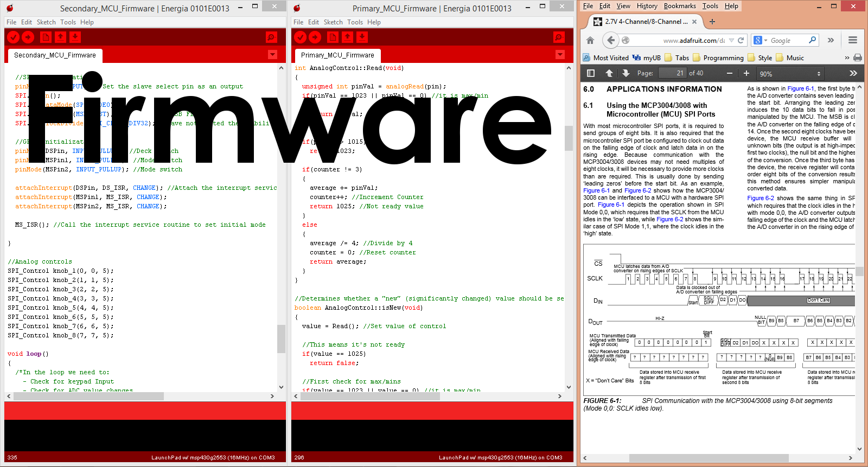Image resolution: width=868 pixels, height=467 pixels.
Task: Open tab dropdown arrow in Secondary_MCU_Firmware window
Action: (273, 55)
